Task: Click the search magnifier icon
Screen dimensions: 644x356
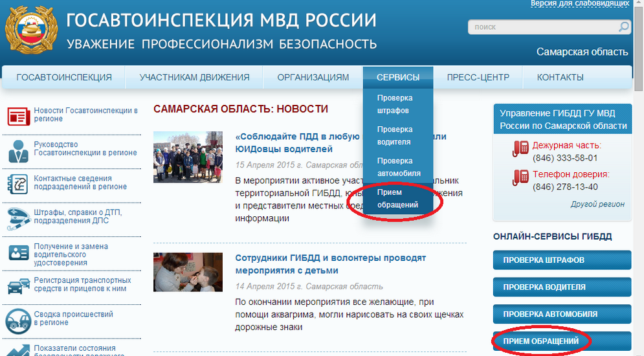Action: 623,27
